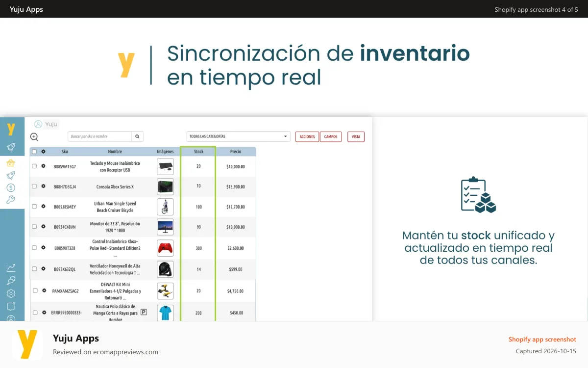Click price $4,750.00 for DEWALT kit
Screen dimensions: 588x368
236,291
